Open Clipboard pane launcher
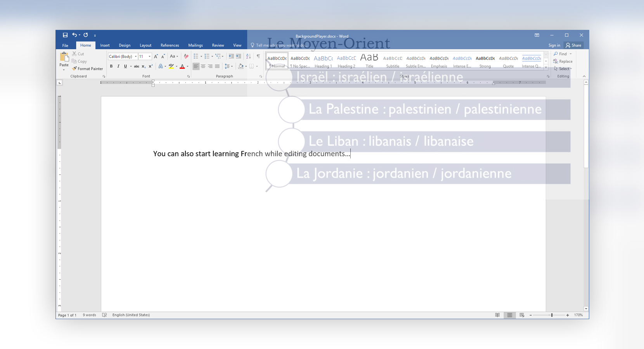644x349 pixels. coord(104,76)
